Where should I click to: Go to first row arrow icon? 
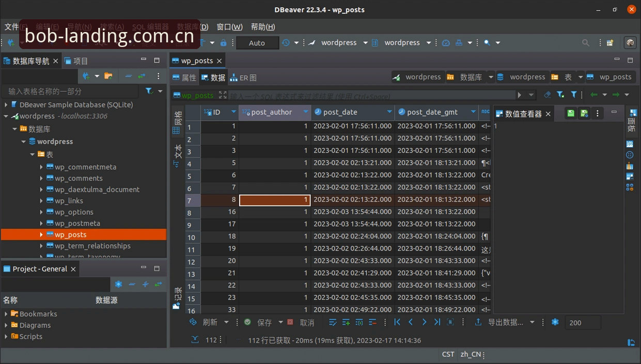coord(397,322)
